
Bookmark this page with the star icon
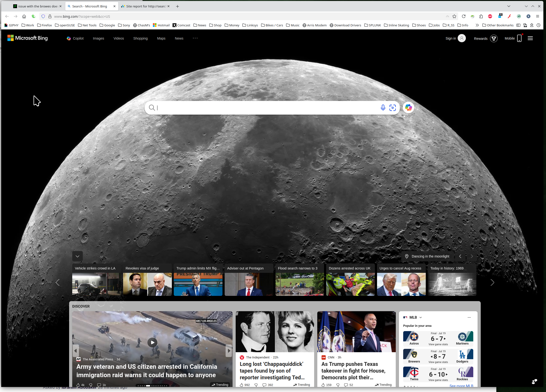[454, 16]
